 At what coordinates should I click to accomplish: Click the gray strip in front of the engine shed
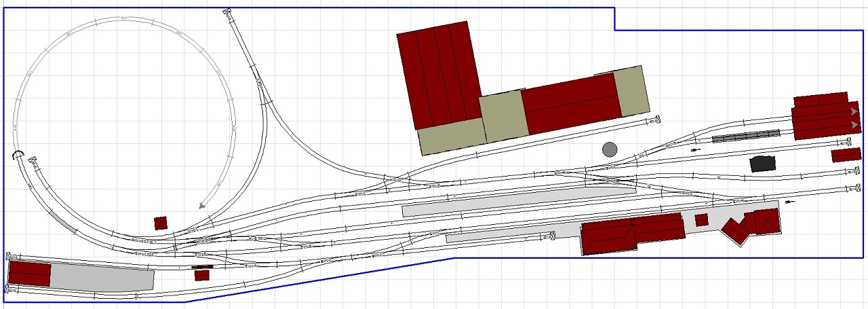coord(746,137)
